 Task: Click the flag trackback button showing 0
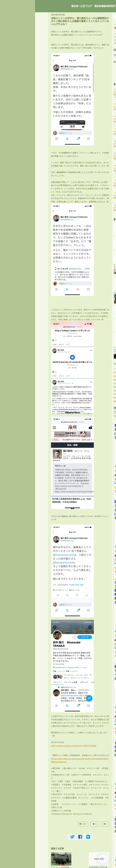[105, 824]
